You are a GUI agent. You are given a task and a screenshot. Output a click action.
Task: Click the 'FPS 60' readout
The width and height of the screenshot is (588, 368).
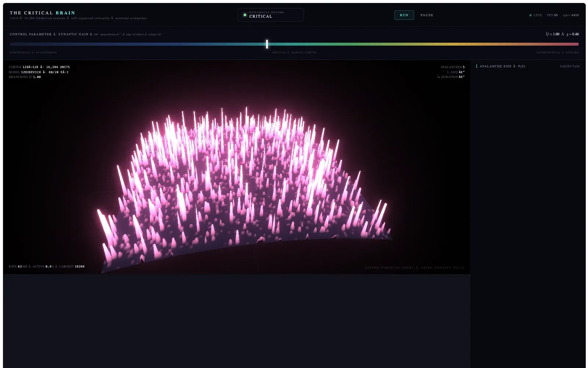552,15
